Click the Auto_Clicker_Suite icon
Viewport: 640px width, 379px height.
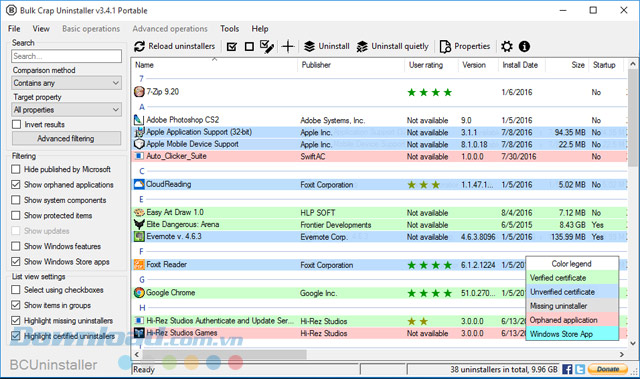point(139,156)
